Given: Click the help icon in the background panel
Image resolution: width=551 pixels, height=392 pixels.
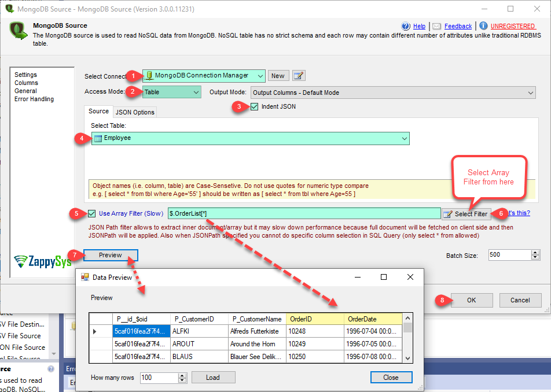Looking at the screenshot, I should [51, 369].
